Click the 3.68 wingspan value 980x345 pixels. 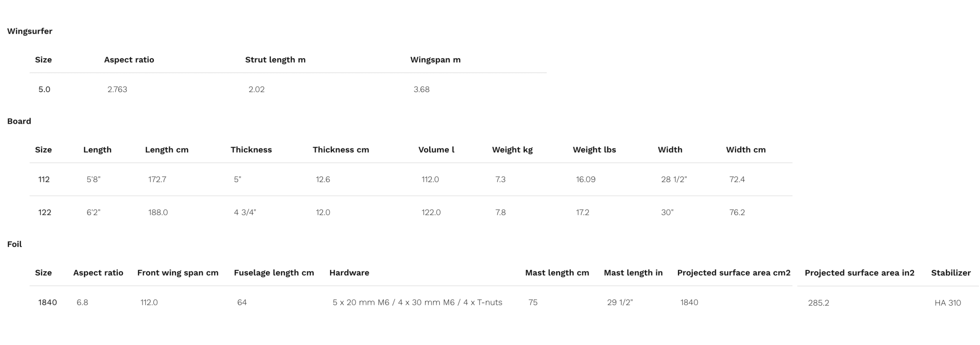[x=421, y=89]
